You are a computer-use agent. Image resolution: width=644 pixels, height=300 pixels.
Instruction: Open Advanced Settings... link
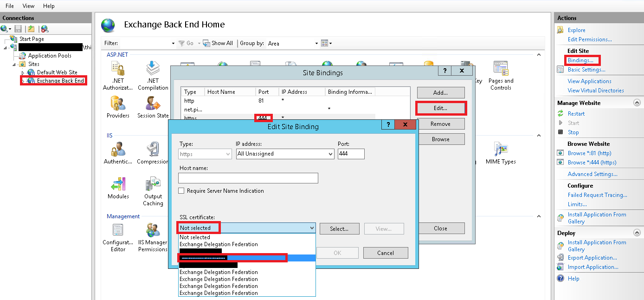(x=592, y=174)
